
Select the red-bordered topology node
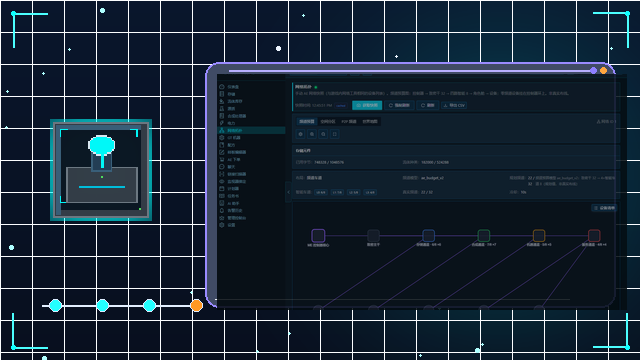pyautogui.click(x=594, y=236)
